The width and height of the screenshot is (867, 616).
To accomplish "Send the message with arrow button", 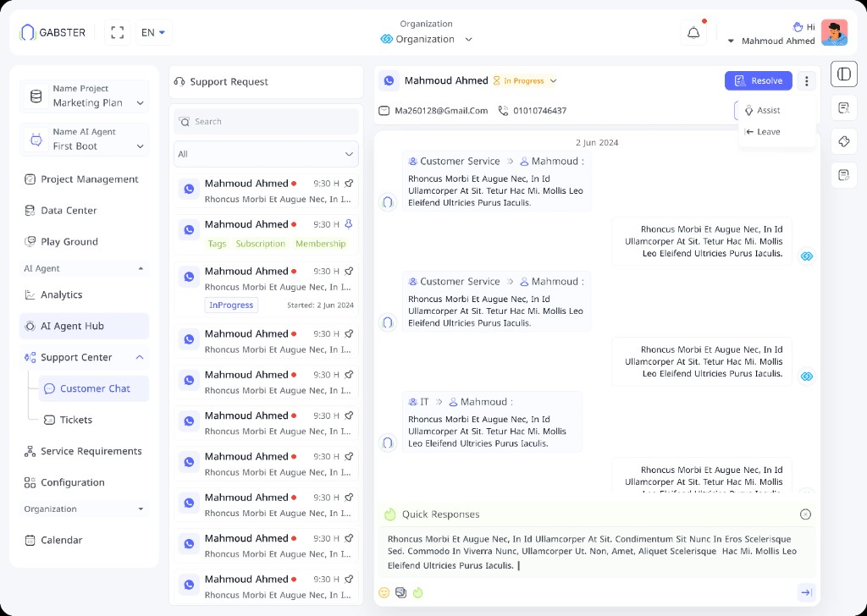I will 806,592.
